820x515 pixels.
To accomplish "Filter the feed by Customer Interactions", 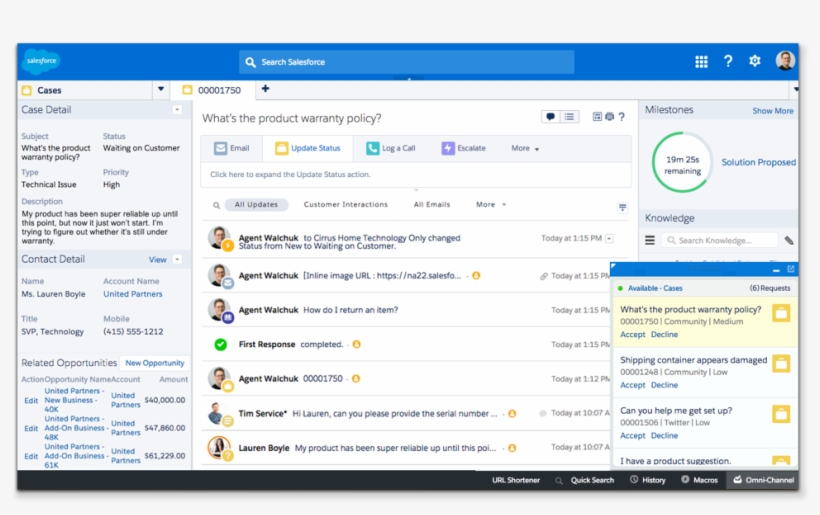I will click(x=346, y=205).
